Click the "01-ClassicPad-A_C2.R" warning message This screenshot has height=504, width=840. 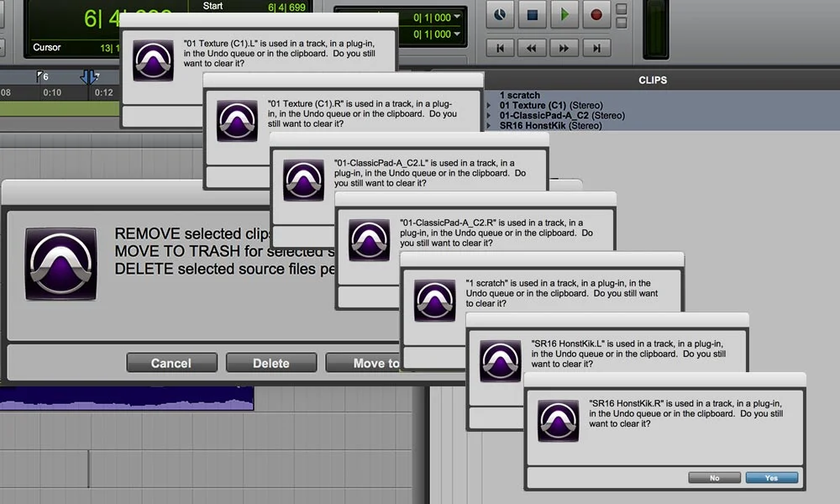tap(496, 233)
